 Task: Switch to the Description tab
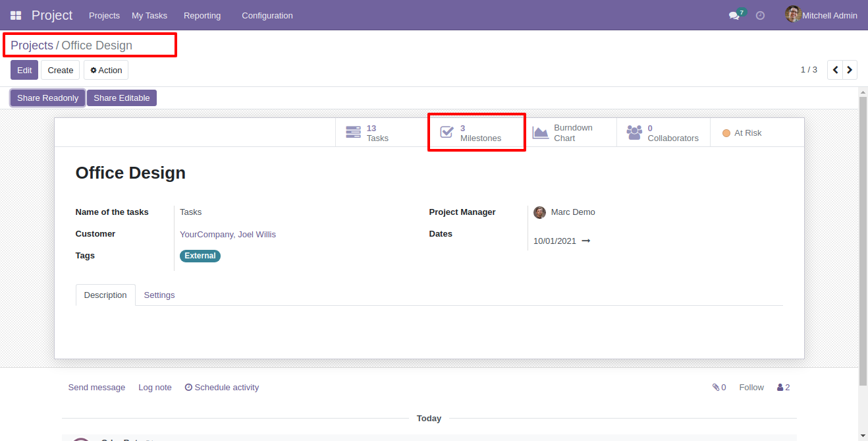click(x=105, y=295)
